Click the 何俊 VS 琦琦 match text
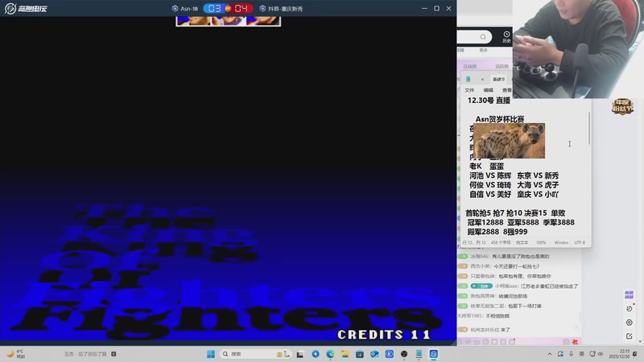The image size is (644, 362). coord(490,185)
